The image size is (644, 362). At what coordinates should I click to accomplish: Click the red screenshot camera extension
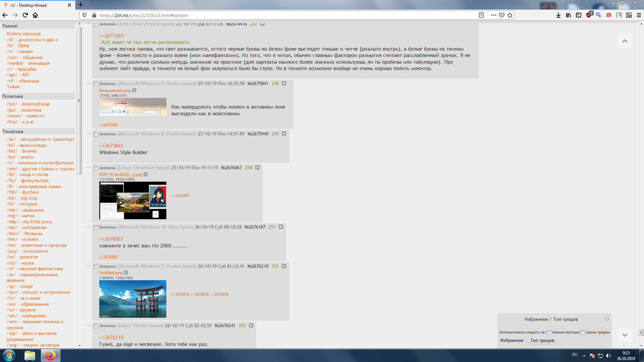pyautogui.click(x=609, y=15)
